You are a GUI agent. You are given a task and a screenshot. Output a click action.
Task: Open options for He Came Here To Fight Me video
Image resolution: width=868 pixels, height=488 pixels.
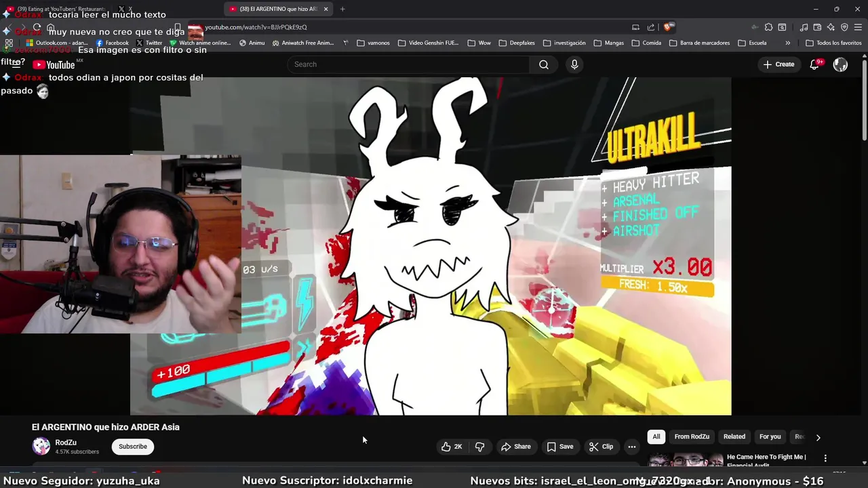coord(825,459)
